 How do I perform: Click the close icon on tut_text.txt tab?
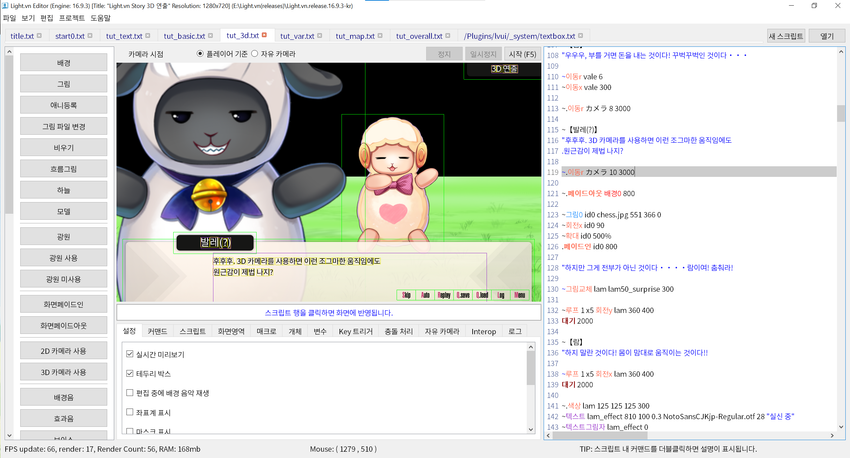pyautogui.click(x=147, y=36)
